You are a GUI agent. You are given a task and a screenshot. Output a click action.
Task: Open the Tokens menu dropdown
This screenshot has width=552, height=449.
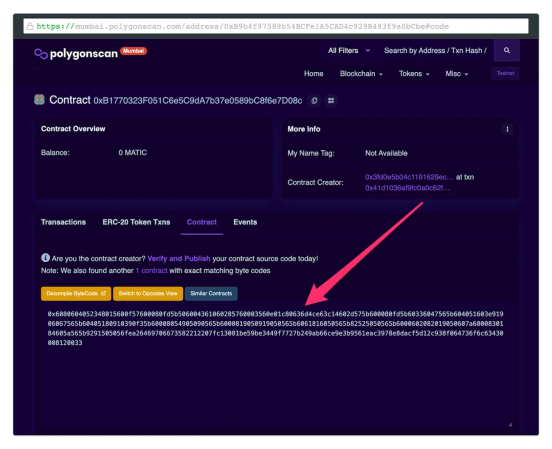414,74
